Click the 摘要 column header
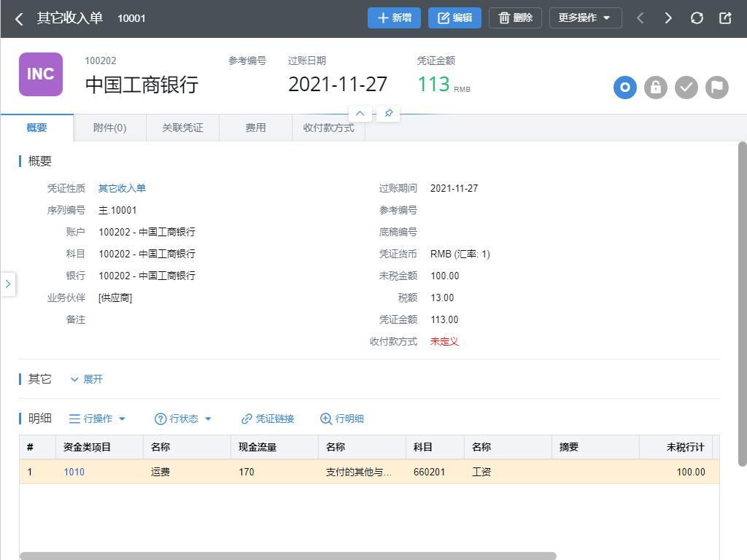747x560 pixels. (x=595, y=447)
